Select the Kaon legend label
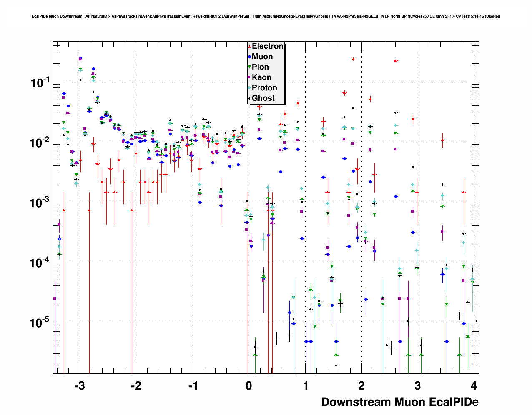This screenshot has width=532, height=415. (x=261, y=77)
